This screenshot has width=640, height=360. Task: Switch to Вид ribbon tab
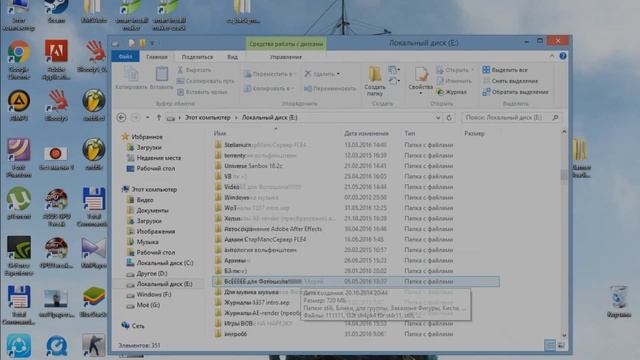point(232,57)
